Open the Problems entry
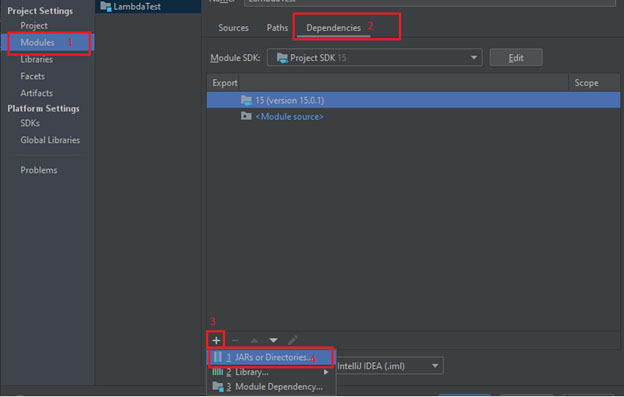This screenshot has width=624, height=397. tap(39, 170)
